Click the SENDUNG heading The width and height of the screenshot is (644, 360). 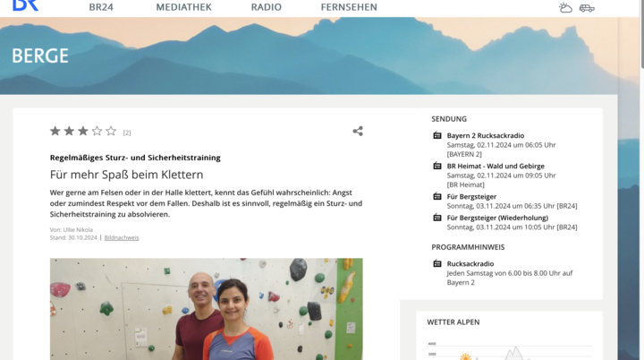[x=449, y=119]
